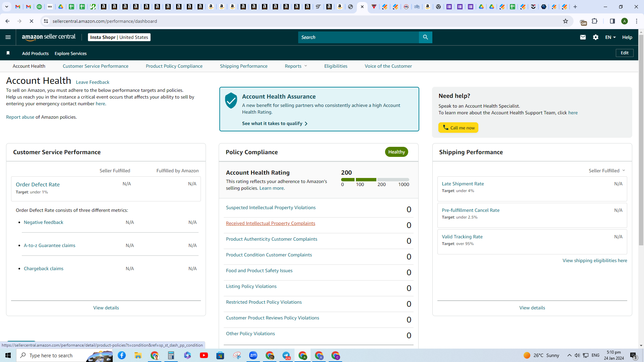
Task: Focus the Seller Central search field
Action: point(359,37)
